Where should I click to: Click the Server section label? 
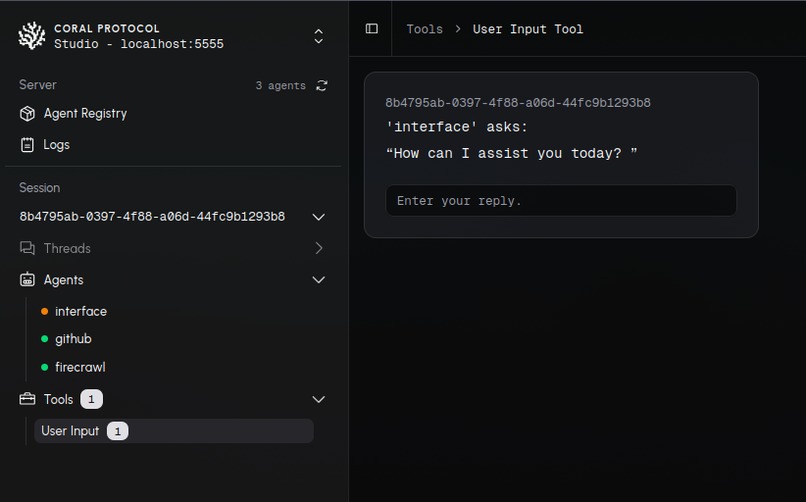tap(38, 85)
